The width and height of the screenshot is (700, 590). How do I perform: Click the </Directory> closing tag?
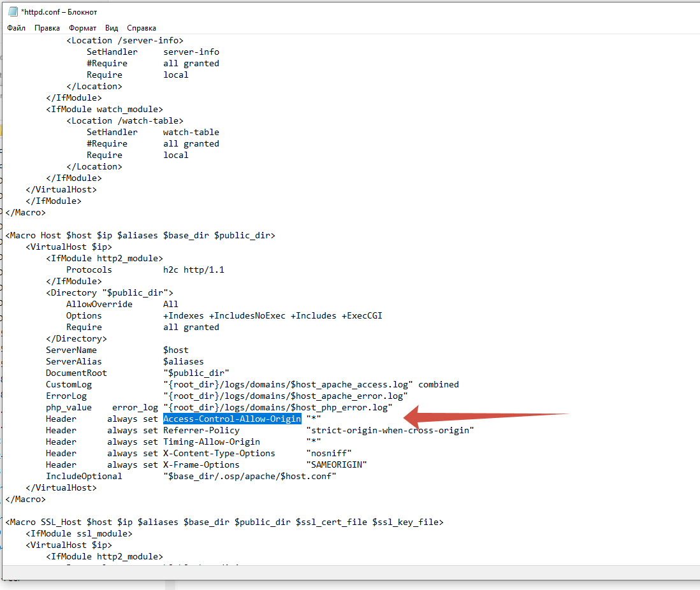pos(77,339)
